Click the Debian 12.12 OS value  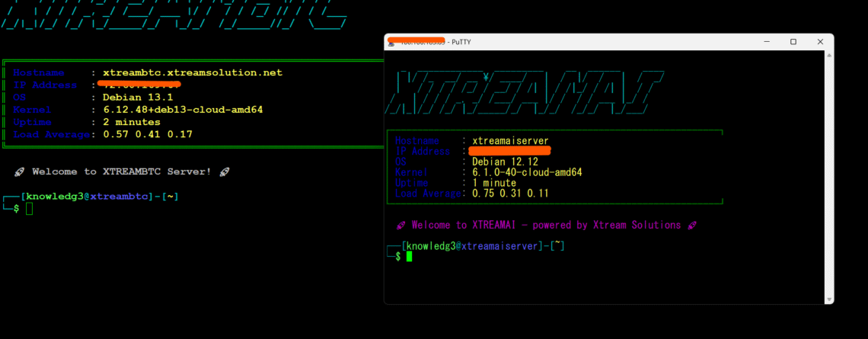[x=506, y=162]
